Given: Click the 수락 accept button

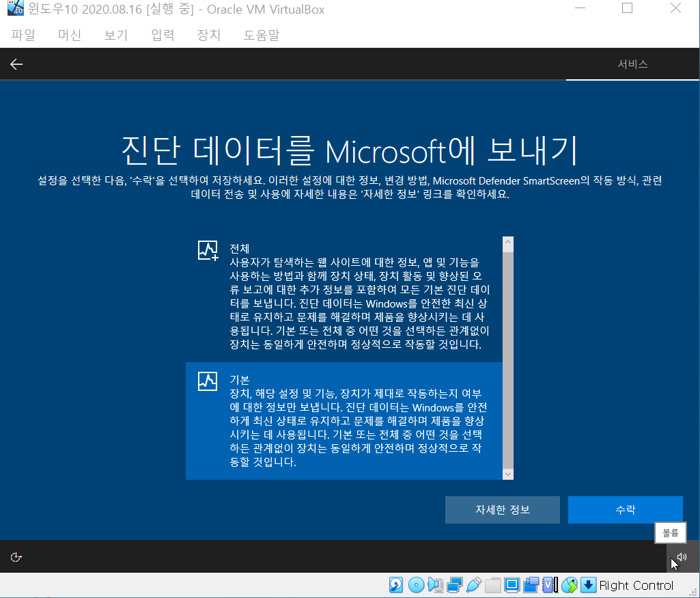Looking at the screenshot, I should coord(626,510).
